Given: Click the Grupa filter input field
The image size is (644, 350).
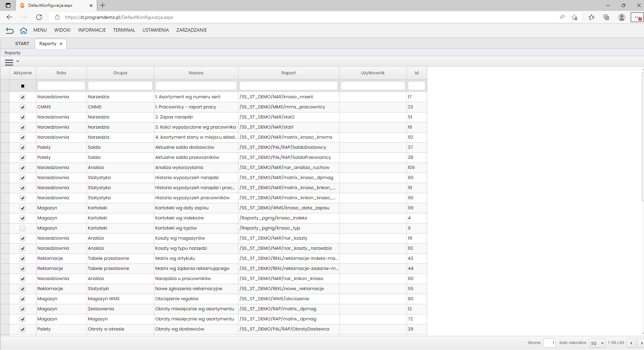Looking at the screenshot, I should coord(120,86).
